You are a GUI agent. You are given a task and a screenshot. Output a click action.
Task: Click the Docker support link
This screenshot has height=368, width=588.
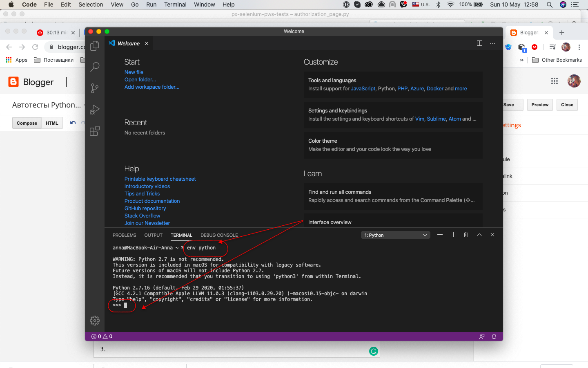[x=435, y=89]
